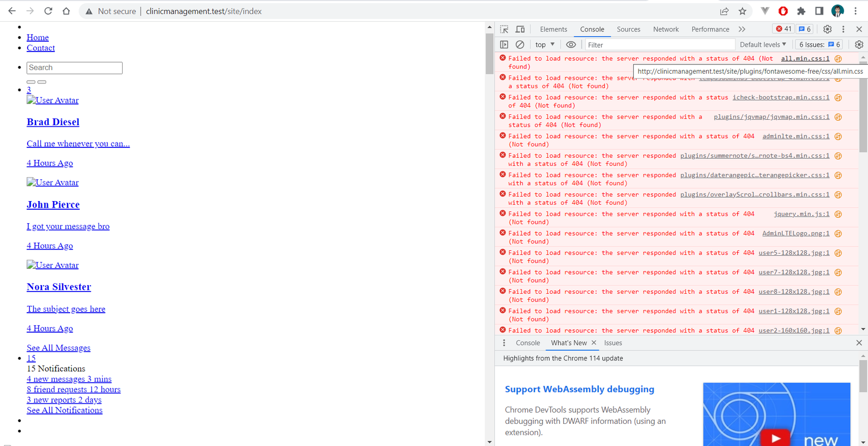Close the What's New drawer tab
Viewport: 868px width, 446px height.
click(x=593, y=342)
